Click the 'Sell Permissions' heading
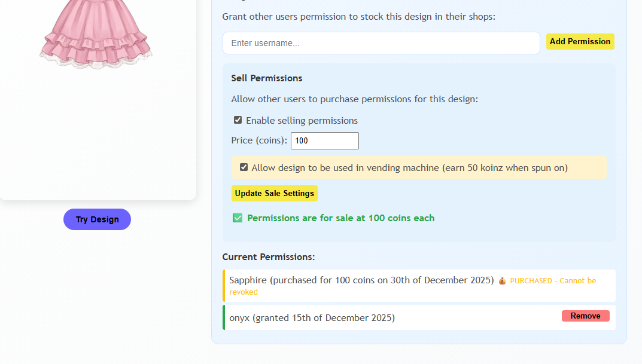Screen dimensions: 642x364 click(267, 78)
